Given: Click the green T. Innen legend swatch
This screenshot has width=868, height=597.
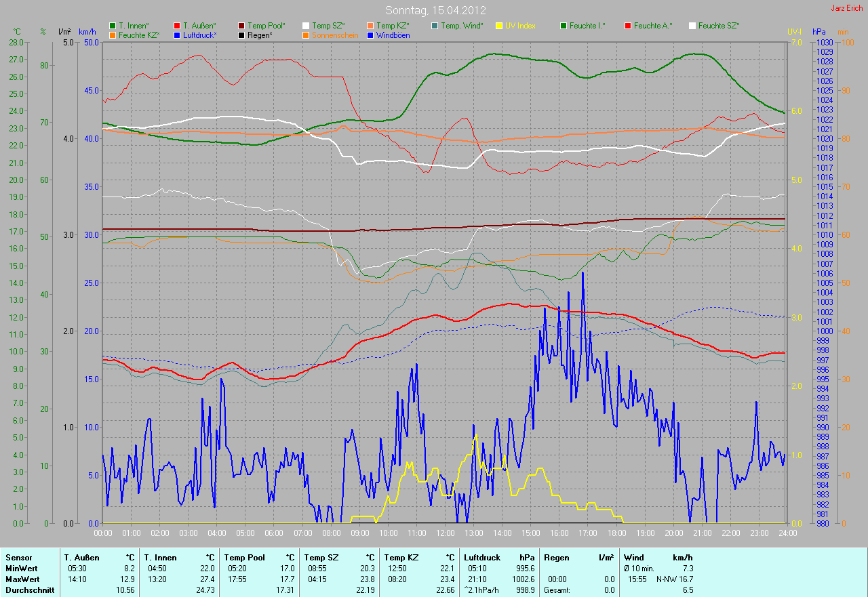Looking at the screenshot, I should [x=113, y=26].
